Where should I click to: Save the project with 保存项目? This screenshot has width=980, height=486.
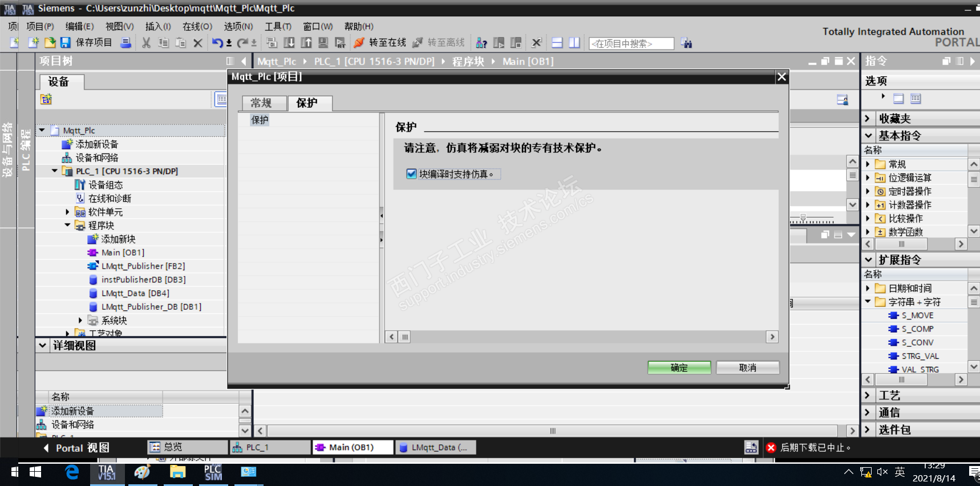(x=86, y=43)
